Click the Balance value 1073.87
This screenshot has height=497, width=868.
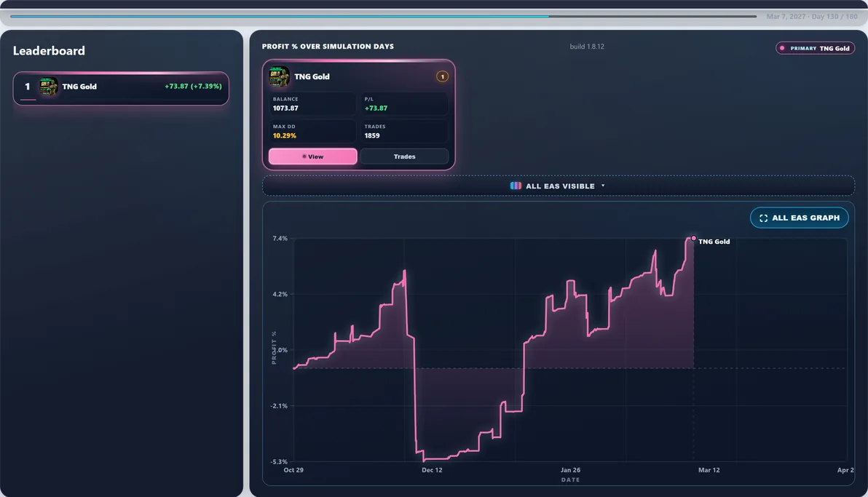pos(285,108)
